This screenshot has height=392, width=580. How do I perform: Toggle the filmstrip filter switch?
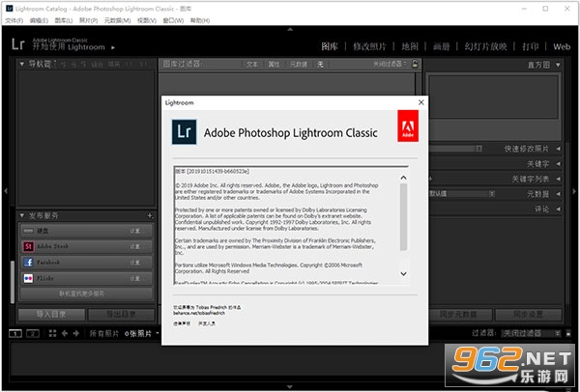[568, 334]
